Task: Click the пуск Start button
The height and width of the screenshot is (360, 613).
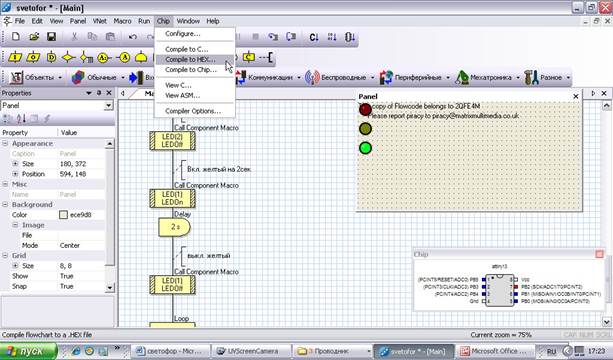Action: [28, 351]
